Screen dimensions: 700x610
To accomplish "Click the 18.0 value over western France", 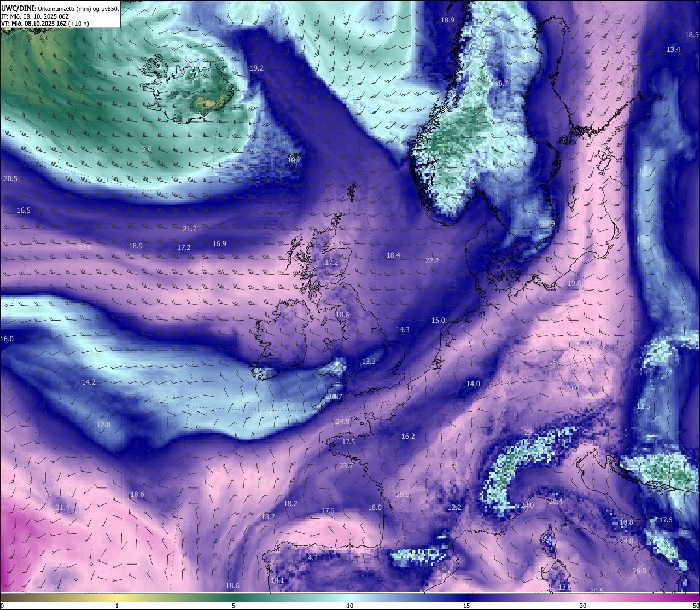I will pos(375,508).
